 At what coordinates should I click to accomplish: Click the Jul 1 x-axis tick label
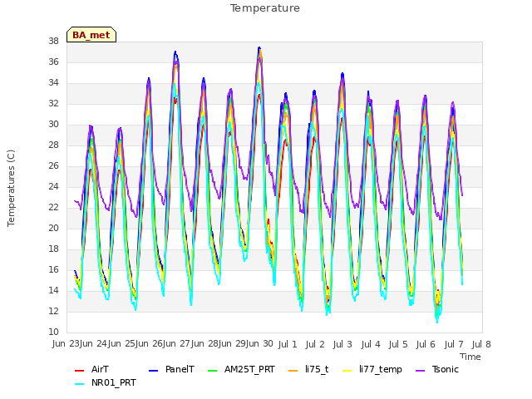[x=288, y=344]
